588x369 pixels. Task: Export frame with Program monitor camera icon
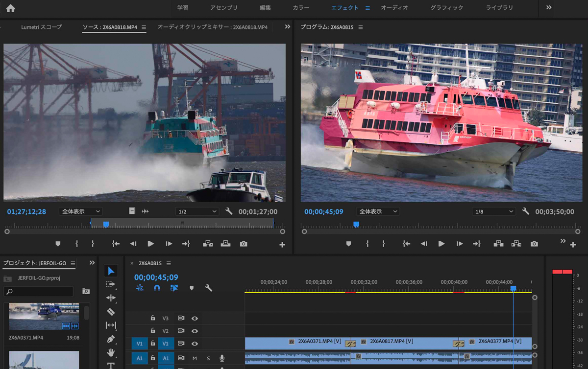(534, 244)
